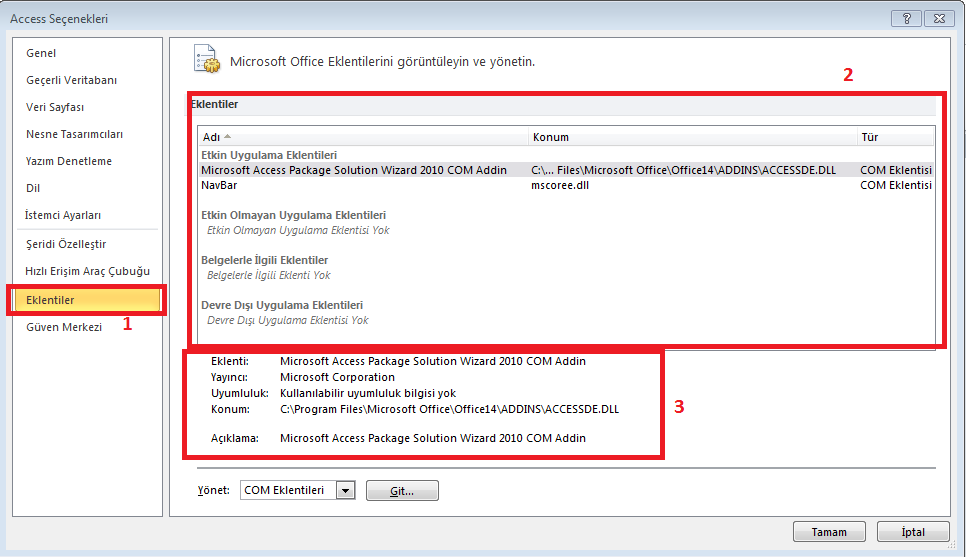Select Microsoft Access Package Solution Wizard add-in row
Image resolution: width=966 pixels, height=557 pixels.
point(566,170)
